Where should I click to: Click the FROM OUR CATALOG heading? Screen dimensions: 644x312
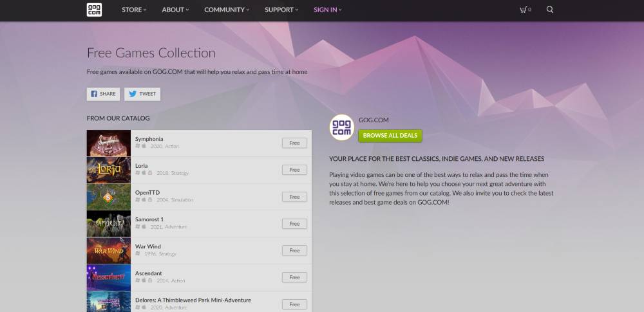point(118,118)
